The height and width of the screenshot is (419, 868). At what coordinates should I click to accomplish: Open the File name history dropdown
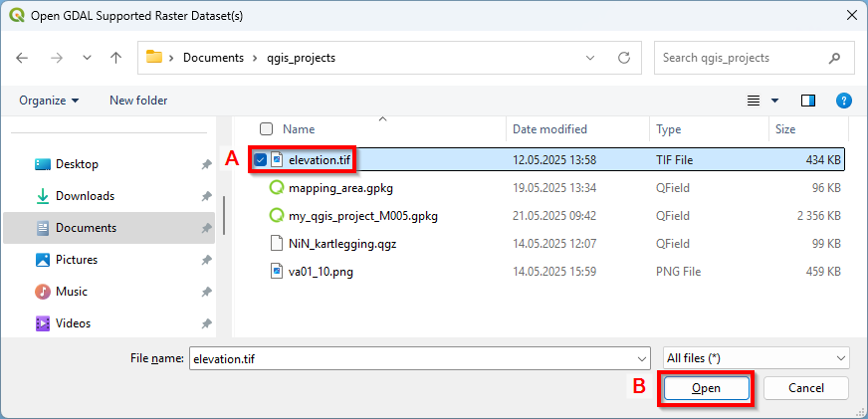tap(640, 358)
